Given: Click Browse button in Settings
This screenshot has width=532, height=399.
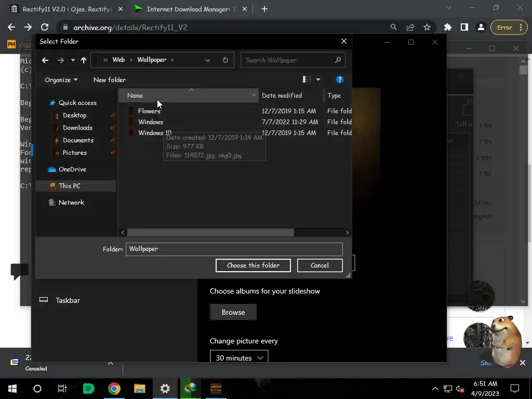Looking at the screenshot, I should coord(233,312).
